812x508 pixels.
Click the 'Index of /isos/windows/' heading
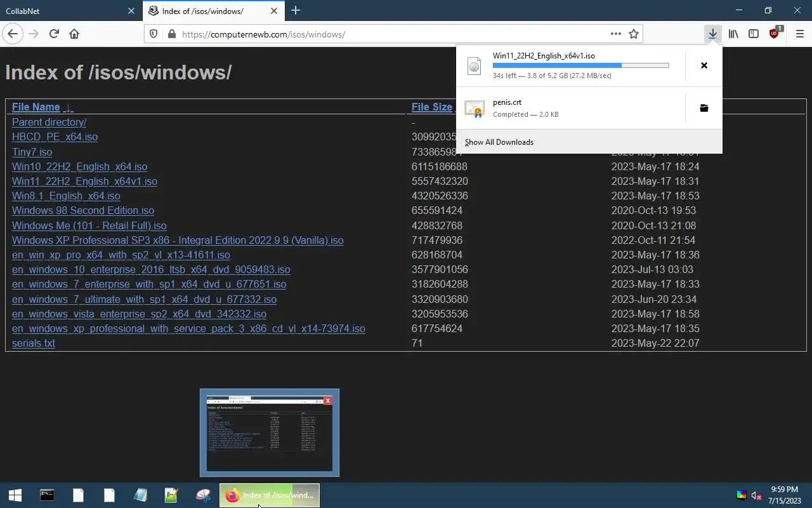118,72
